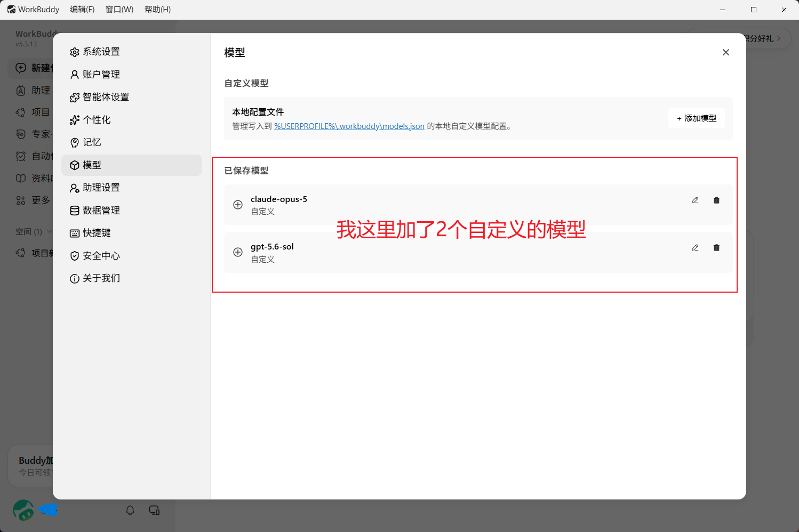
Task: Open 项目 in the main navigation sidebar
Action: point(33,112)
